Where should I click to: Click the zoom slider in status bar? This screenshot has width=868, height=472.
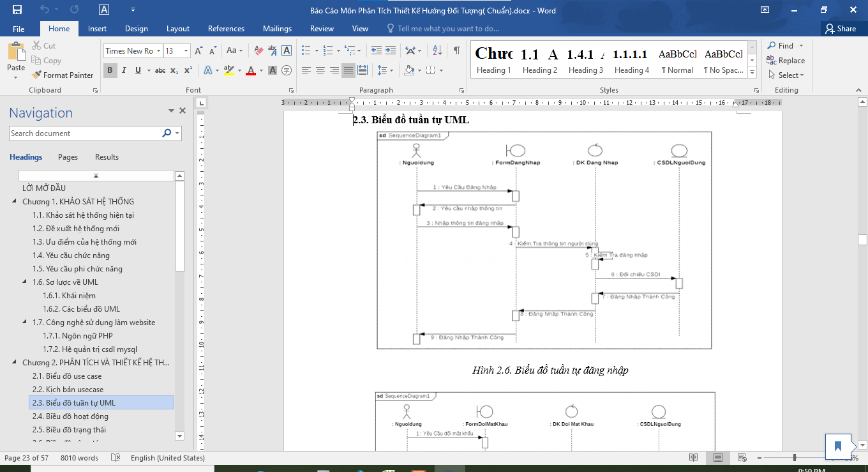pyautogui.click(x=795, y=458)
